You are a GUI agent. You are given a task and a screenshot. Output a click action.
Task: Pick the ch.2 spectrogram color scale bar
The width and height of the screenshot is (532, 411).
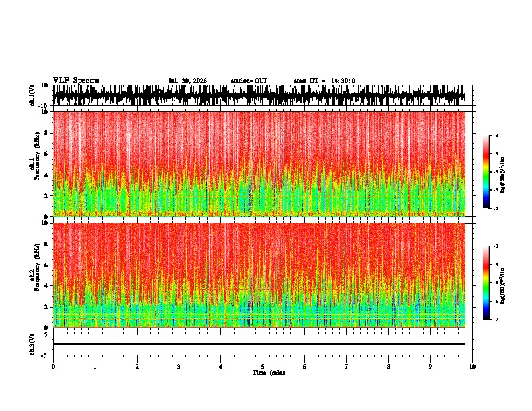point(486,283)
